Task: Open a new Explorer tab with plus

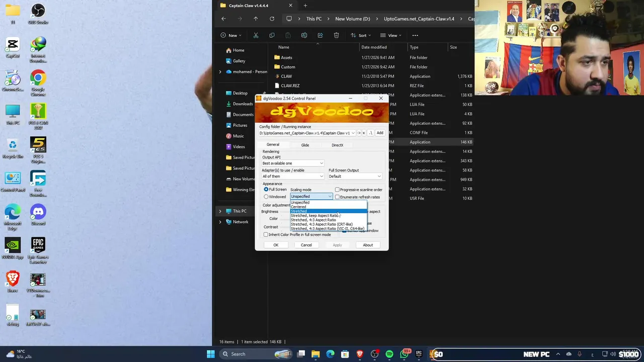Action: [305, 6]
